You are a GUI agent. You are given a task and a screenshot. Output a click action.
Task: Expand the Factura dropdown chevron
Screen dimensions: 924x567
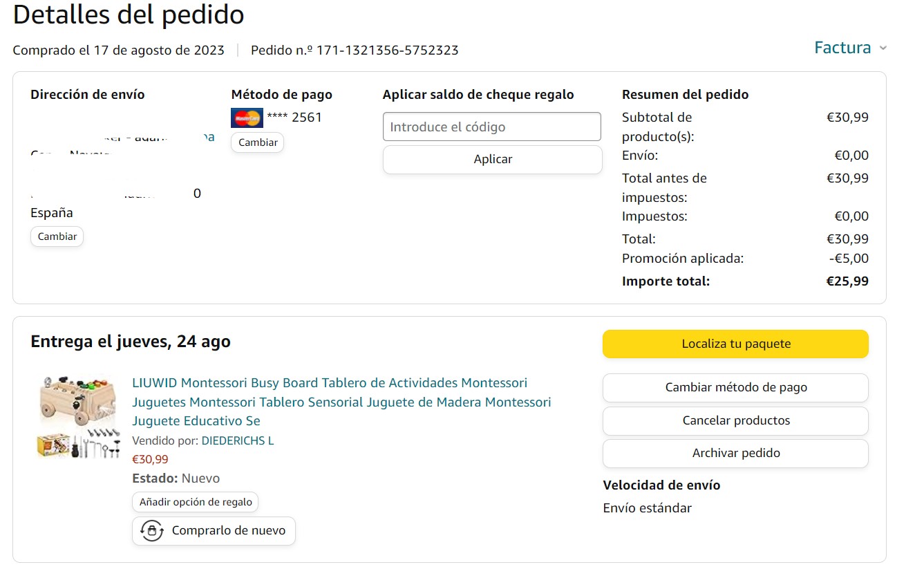[883, 48]
